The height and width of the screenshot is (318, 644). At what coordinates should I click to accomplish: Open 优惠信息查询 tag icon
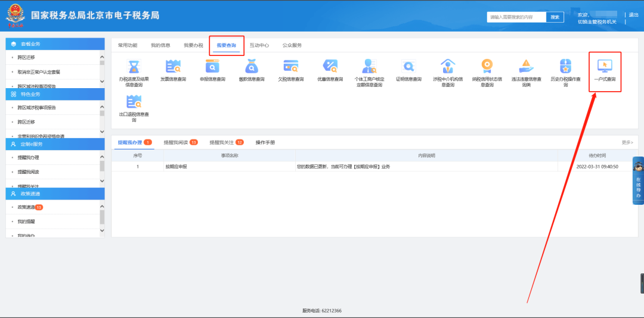tap(330, 66)
